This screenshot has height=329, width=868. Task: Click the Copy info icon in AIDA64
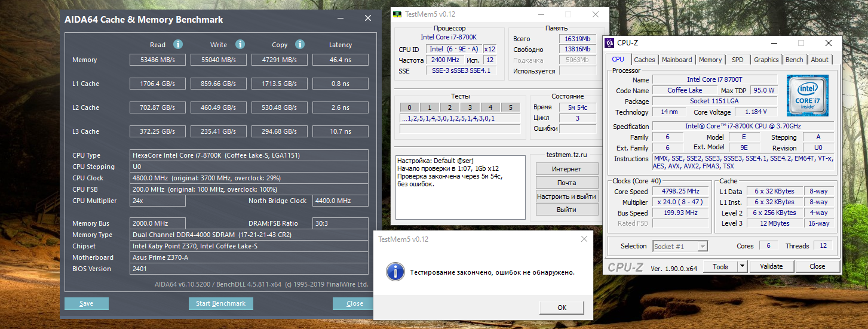point(300,44)
